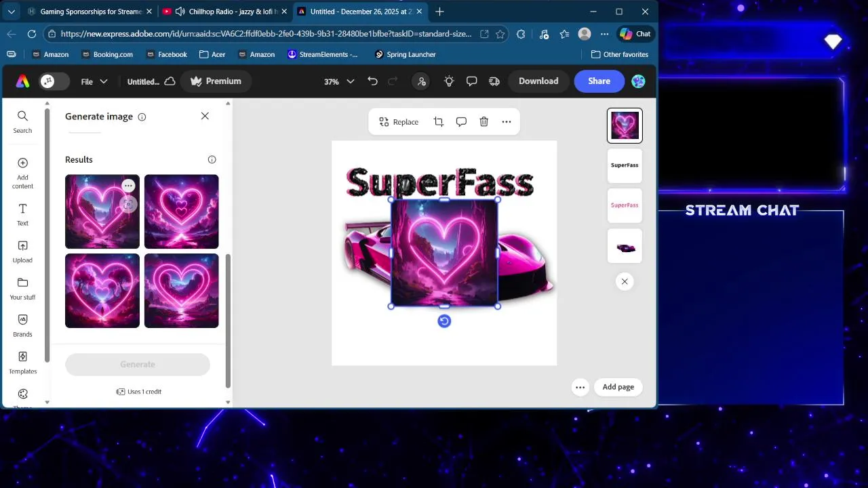
Task: Select the car layer thumbnail
Action: point(625,246)
